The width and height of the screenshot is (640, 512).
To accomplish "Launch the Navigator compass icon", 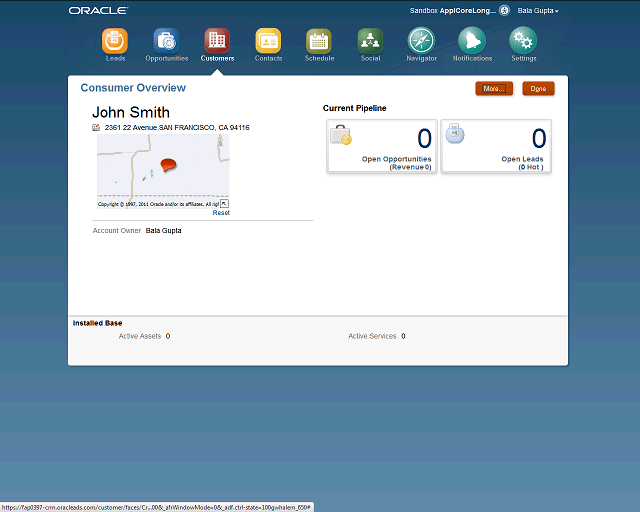I will [x=421, y=40].
